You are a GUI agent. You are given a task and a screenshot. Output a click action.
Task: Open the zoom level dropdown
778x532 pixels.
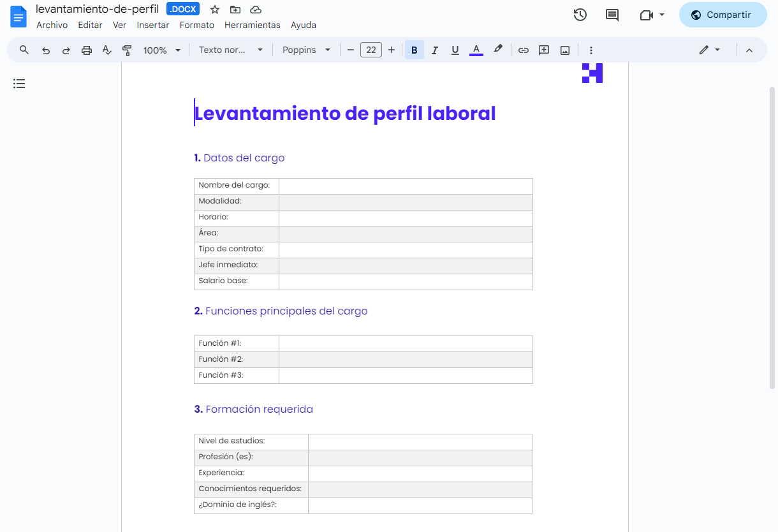coord(161,49)
